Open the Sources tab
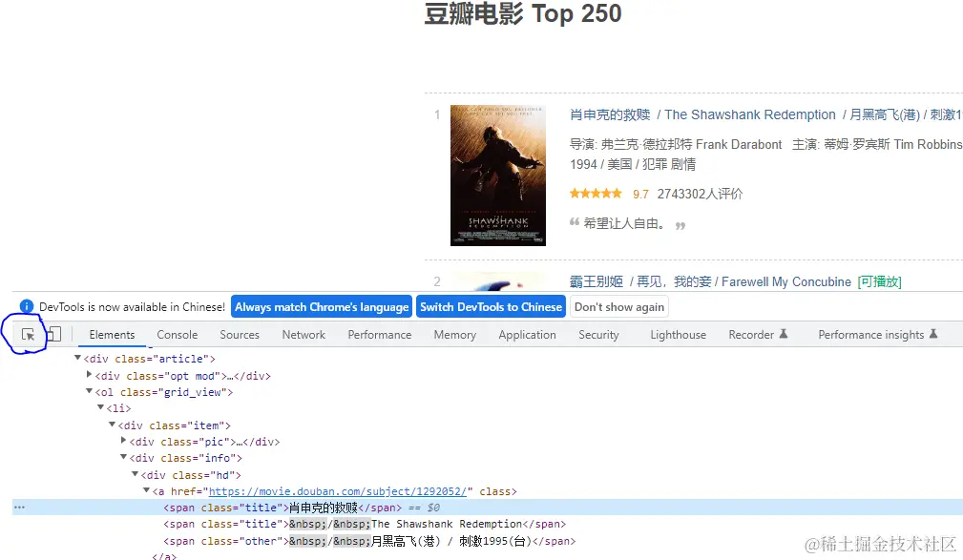This screenshot has width=963, height=560. point(240,335)
